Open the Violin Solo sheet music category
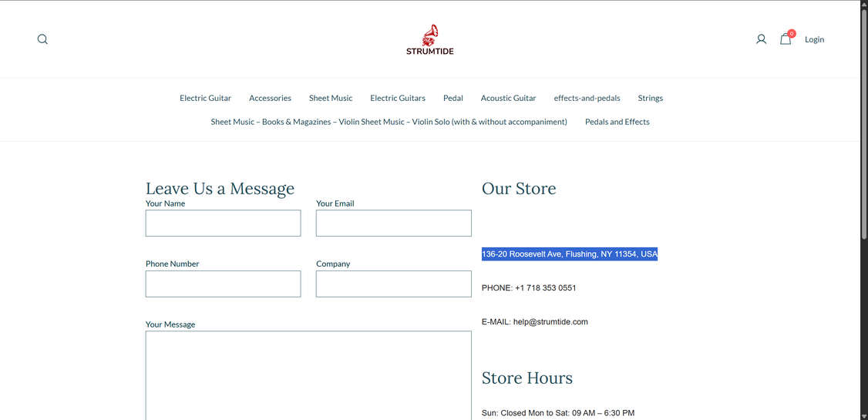868x420 pixels. 389,122
